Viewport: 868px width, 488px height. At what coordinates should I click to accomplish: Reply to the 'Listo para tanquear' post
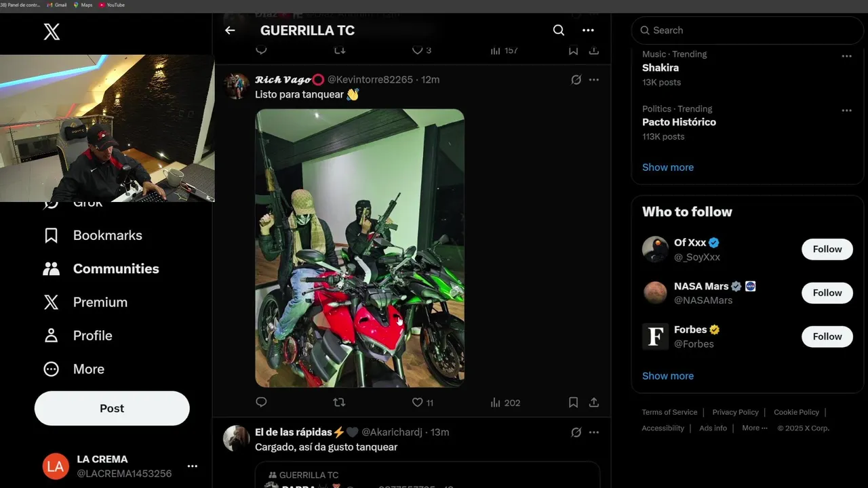click(261, 403)
